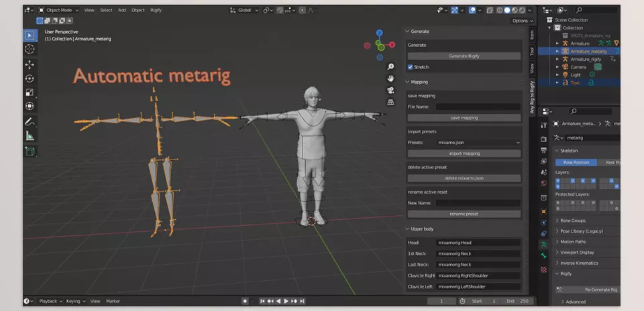Select the Annotate tool
The width and height of the screenshot is (644, 311).
point(30,121)
